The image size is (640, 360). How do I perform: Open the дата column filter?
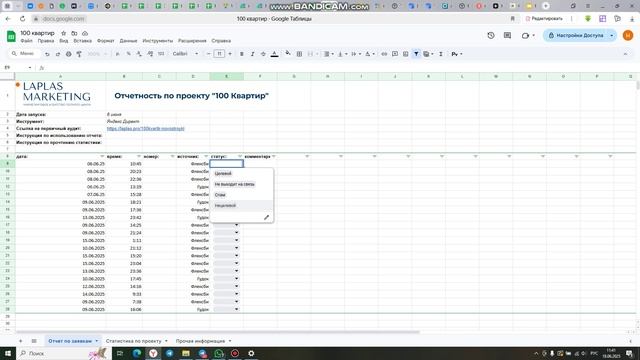coord(102,156)
